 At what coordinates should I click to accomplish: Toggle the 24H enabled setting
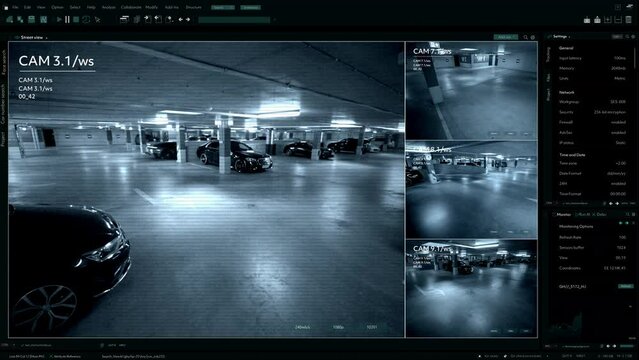618,183
